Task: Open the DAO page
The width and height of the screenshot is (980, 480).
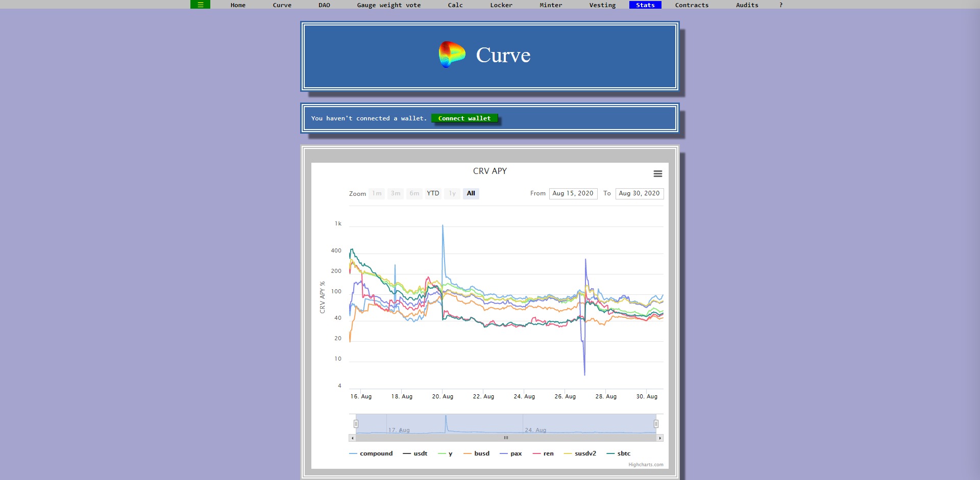Action: click(x=325, y=5)
